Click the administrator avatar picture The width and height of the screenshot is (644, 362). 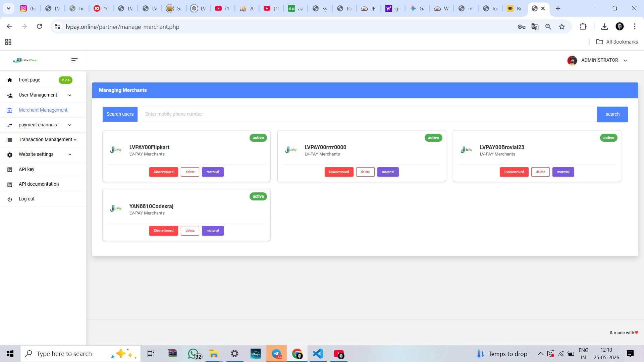(x=572, y=60)
